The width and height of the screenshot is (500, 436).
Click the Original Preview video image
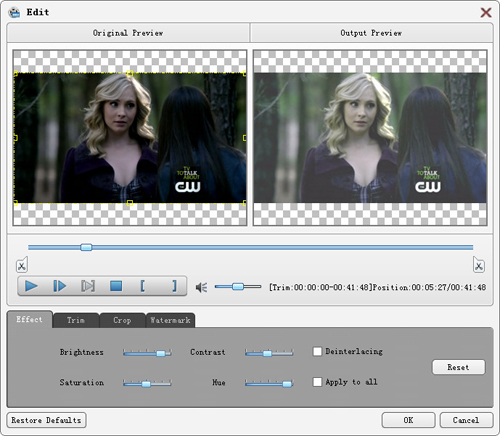tap(130, 138)
